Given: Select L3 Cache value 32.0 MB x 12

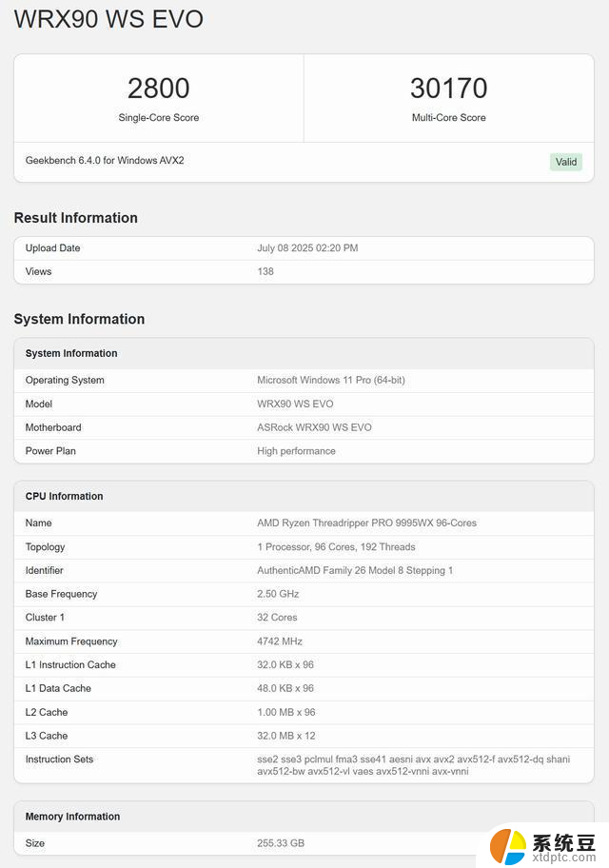Looking at the screenshot, I should [x=286, y=736].
